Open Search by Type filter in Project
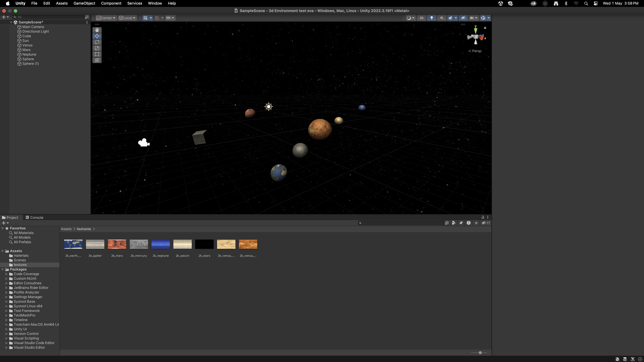644x362 pixels. (454, 223)
